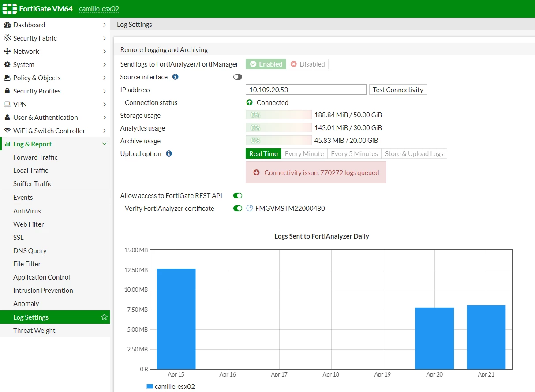The height and width of the screenshot is (392, 535).
Task: Click the FortiGate logo icon
Action: pos(9,9)
